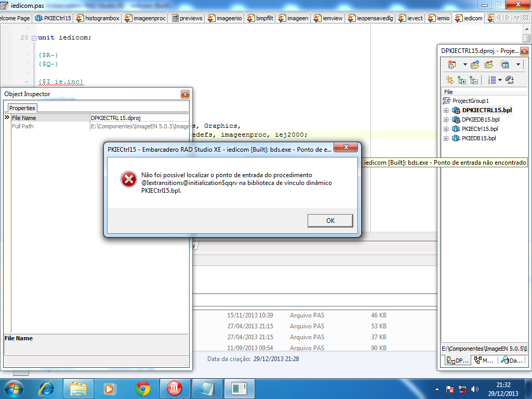Expand the PKIEDB15.bpl node
Viewport: 532px width, 399px height.
446,138
